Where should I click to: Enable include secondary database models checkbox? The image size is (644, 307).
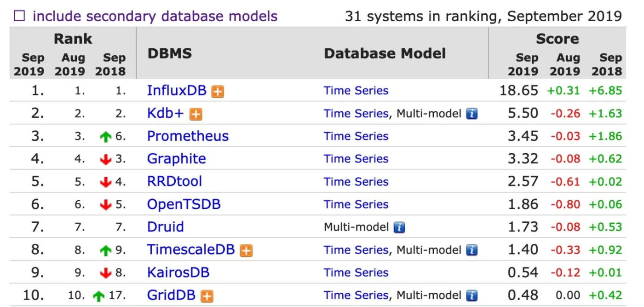tap(19, 17)
